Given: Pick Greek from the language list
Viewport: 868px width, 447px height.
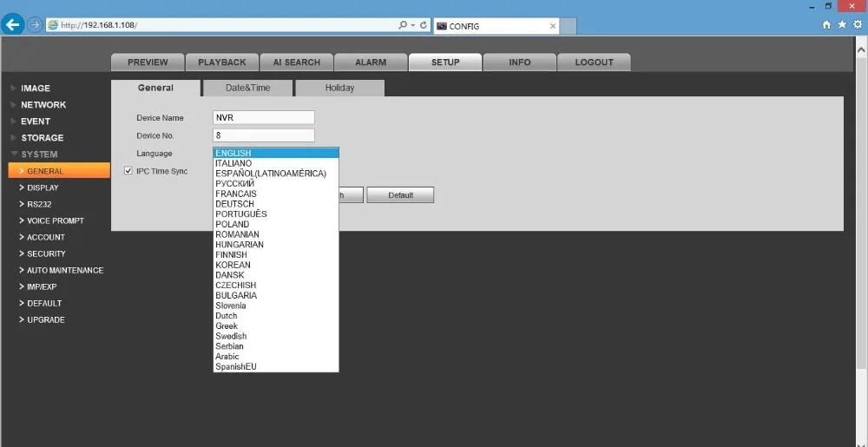Looking at the screenshot, I should pyautogui.click(x=276, y=325).
